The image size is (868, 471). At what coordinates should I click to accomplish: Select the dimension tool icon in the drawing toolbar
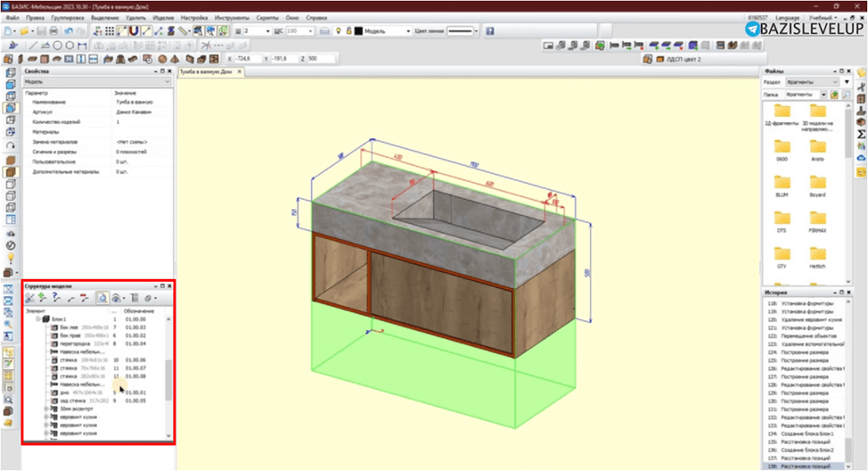pos(83,45)
